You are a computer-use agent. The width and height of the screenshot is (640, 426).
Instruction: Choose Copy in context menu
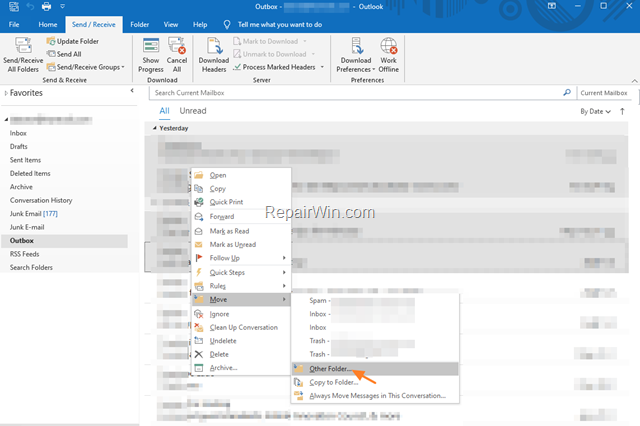click(241, 189)
